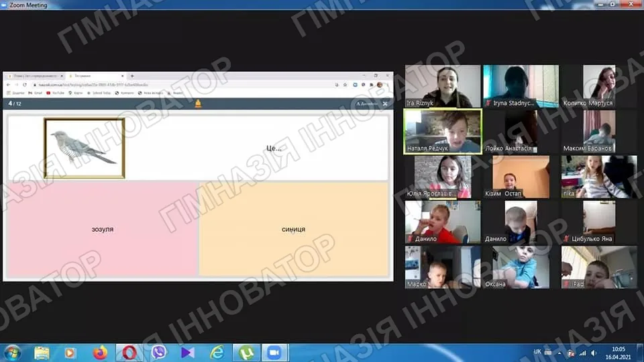This screenshot has width=644, height=362.
Task: Select the orange answer синиця
Action: (x=294, y=229)
